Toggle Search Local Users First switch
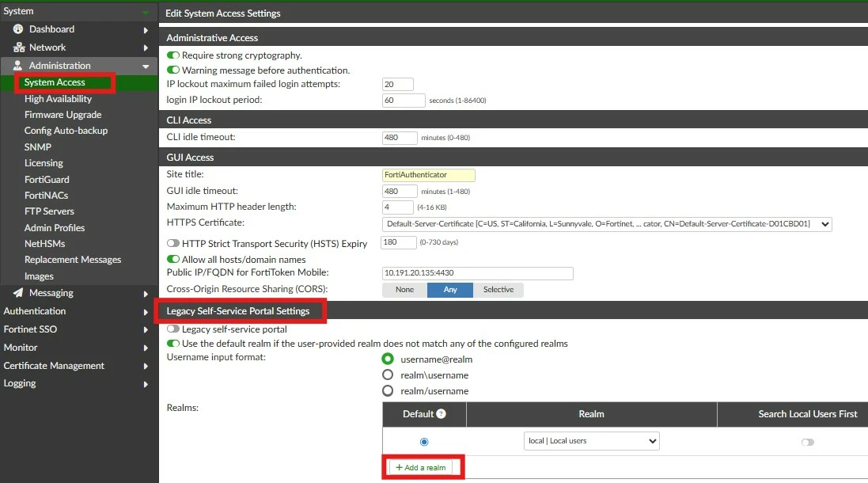The image size is (868, 483). click(808, 442)
